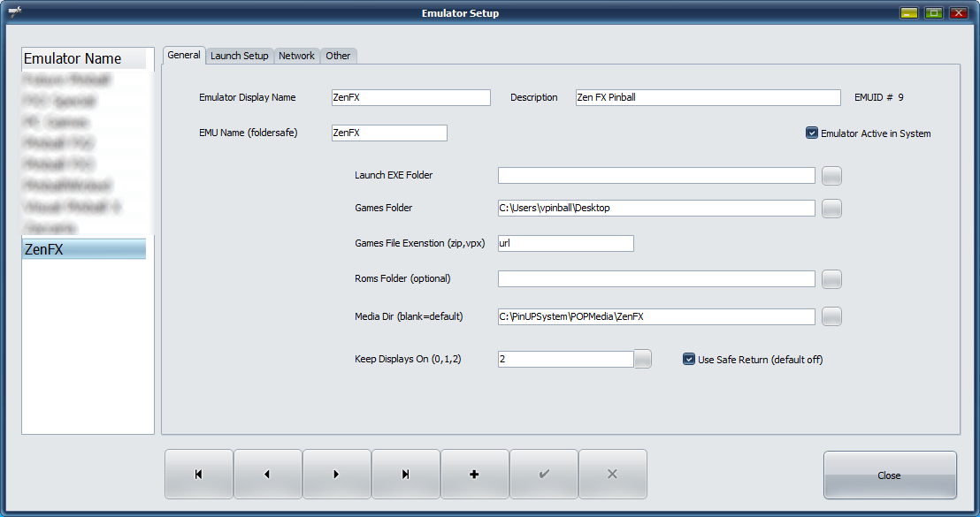Image resolution: width=980 pixels, height=517 pixels.
Task: Jump to last emulator record
Action: coord(405,475)
